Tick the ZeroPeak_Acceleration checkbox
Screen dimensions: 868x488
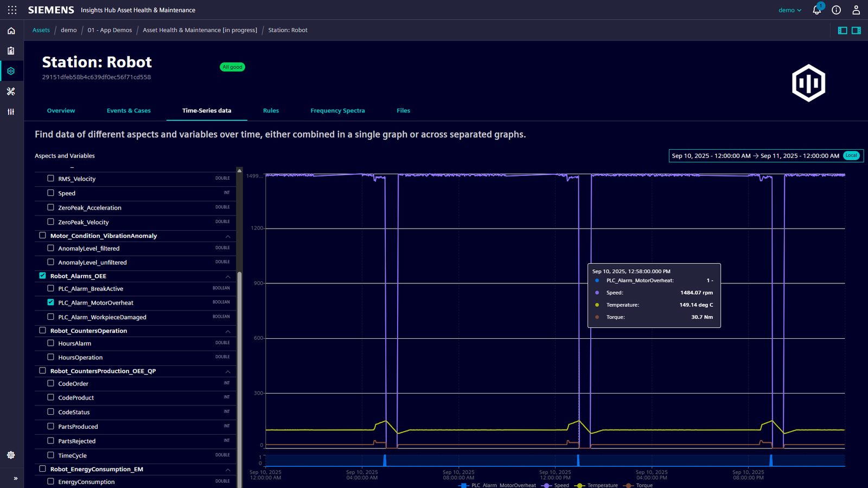(50, 207)
